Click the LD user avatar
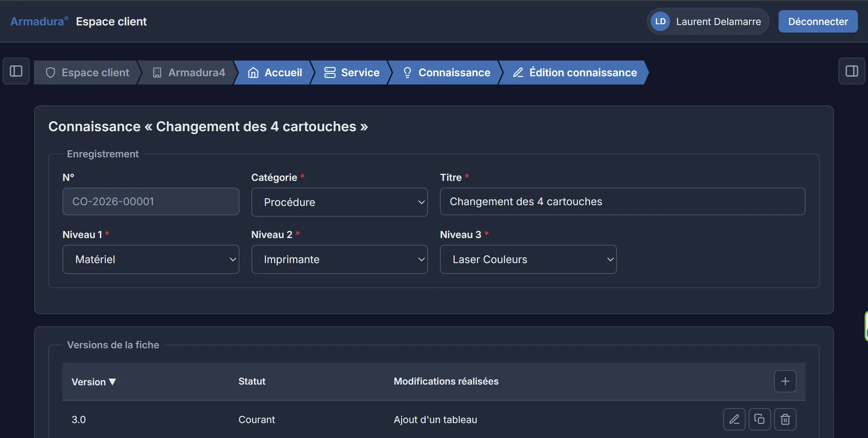The image size is (868, 438). tap(660, 21)
